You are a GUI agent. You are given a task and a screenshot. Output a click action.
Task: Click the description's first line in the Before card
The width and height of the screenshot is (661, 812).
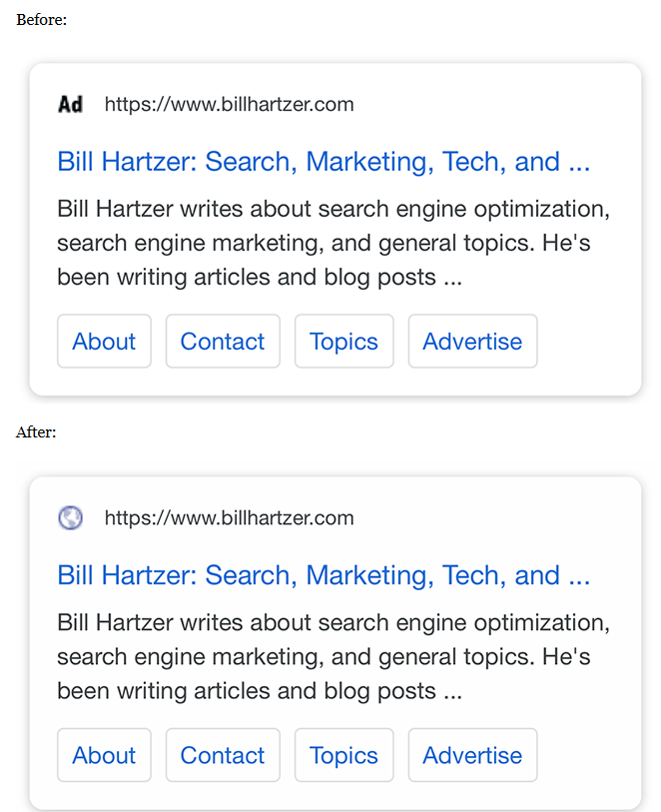tap(333, 209)
